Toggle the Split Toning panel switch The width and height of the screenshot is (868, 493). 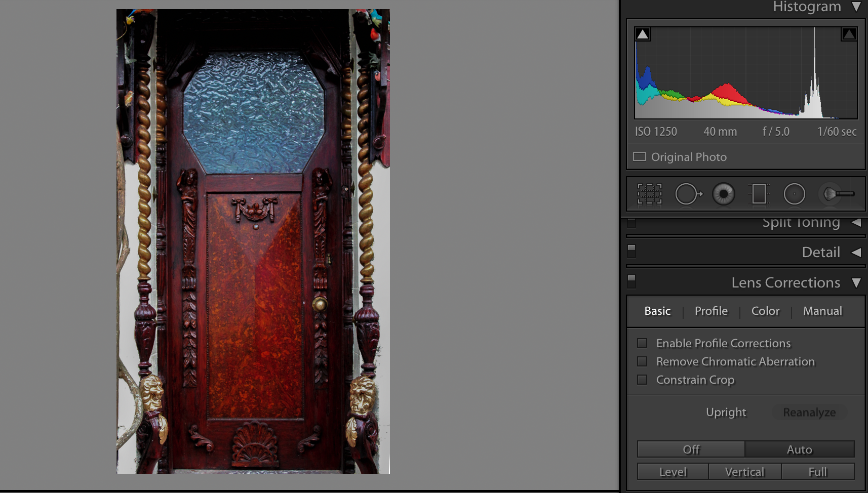pyautogui.click(x=632, y=223)
